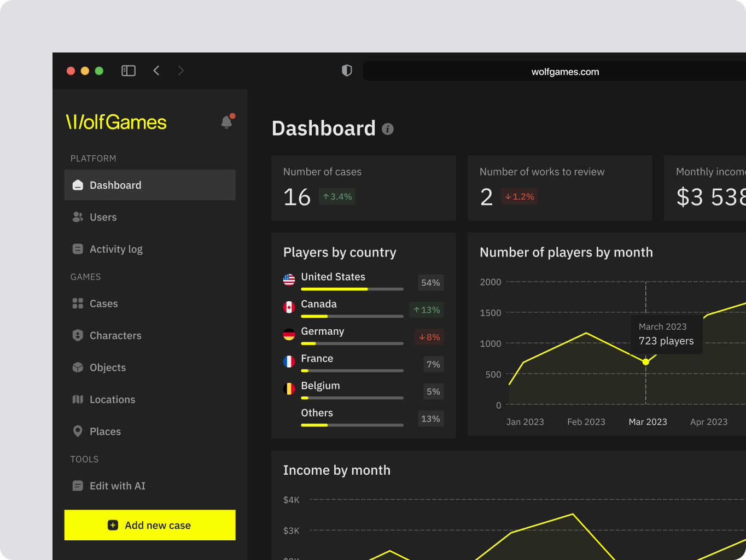The width and height of the screenshot is (746, 560).
Task: Select the Characters icon
Action: pos(78,335)
